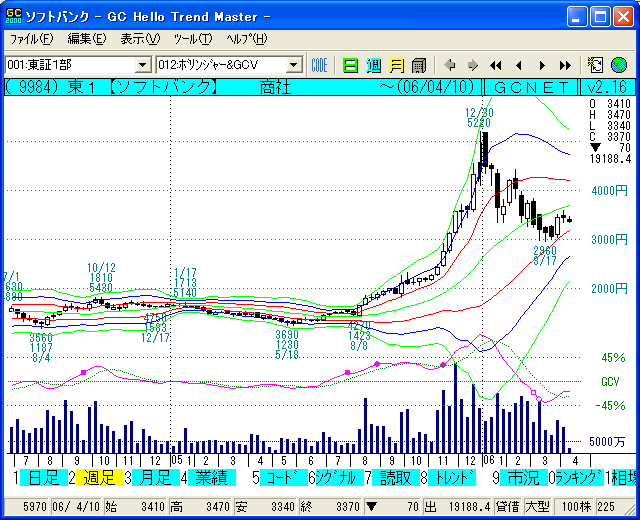Screen dimensions: 640x520
Task: Open the calculator-like performance table icon
Action: 419,65
